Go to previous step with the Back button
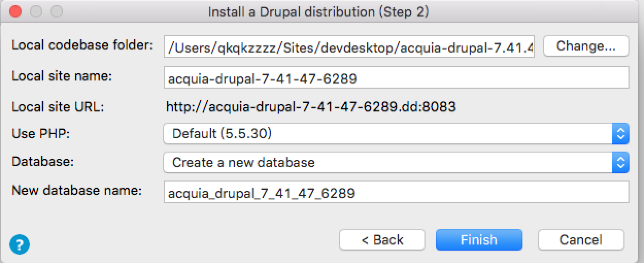 tap(382, 240)
